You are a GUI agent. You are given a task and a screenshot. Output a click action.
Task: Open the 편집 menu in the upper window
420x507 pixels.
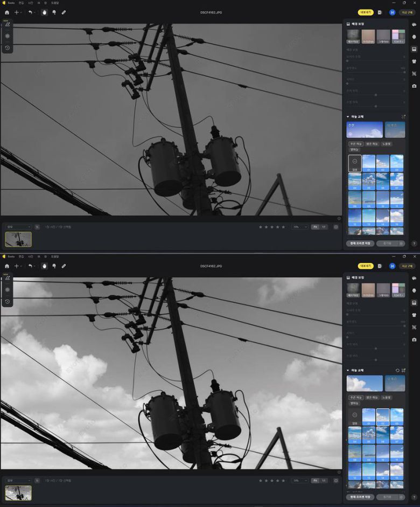(21, 3)
